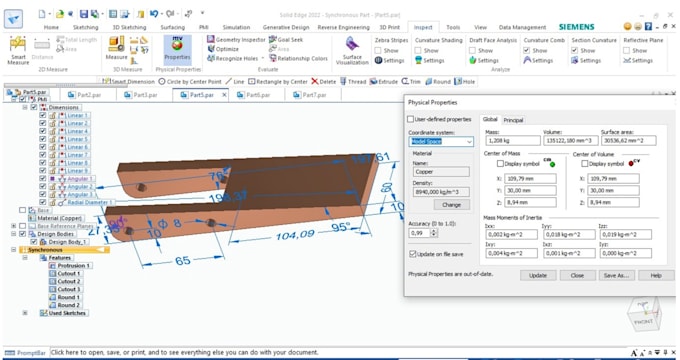
Task: Click the Change material button
Action: [451, 205]
